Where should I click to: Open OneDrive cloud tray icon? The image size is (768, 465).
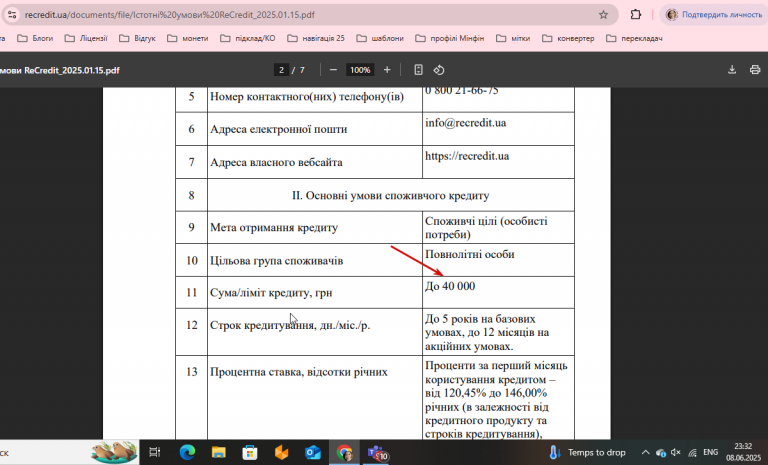660,452
